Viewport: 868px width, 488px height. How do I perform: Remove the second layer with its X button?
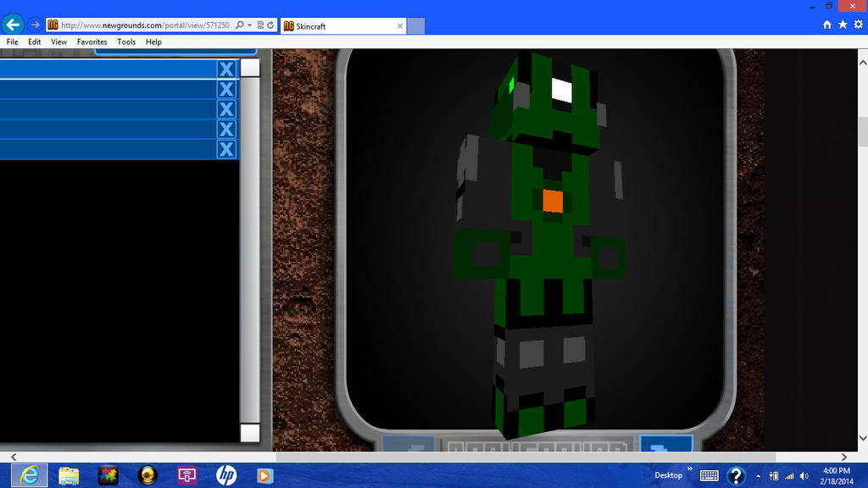225,89
